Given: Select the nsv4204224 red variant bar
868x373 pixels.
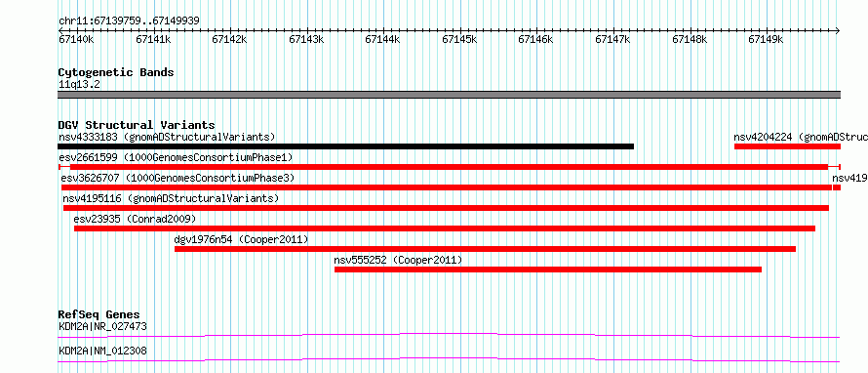Looking at the screenshot, I should 787,146.
